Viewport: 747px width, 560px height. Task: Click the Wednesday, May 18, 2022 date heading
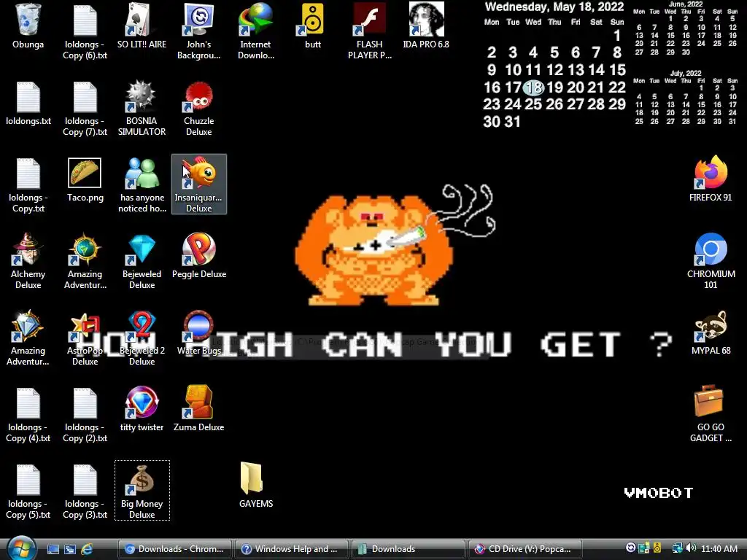pos(554,7)
